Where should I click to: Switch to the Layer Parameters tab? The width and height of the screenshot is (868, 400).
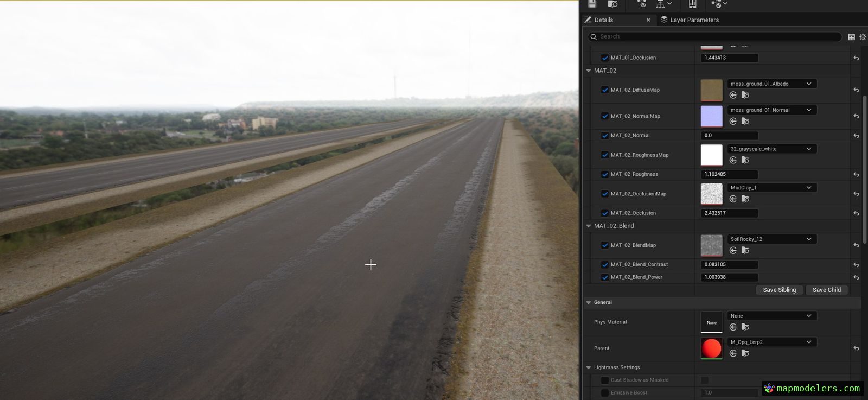click(x=690, y=20)
